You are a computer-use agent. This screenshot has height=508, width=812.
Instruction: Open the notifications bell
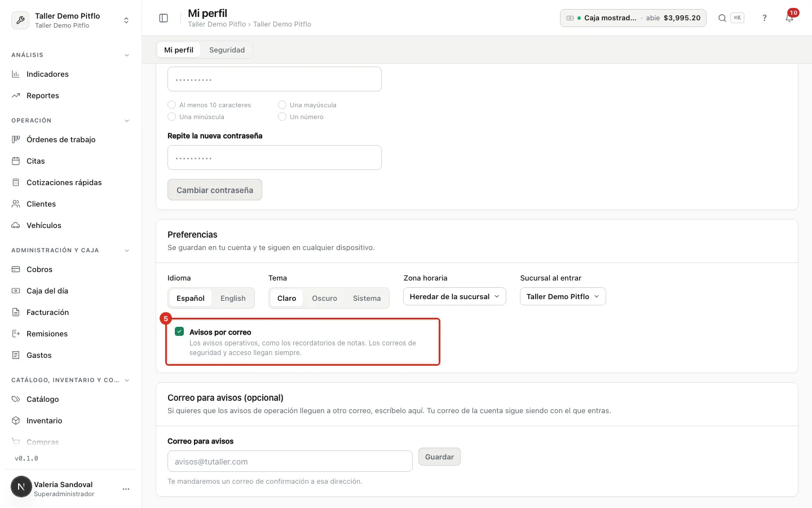click(x=789, y=18)
